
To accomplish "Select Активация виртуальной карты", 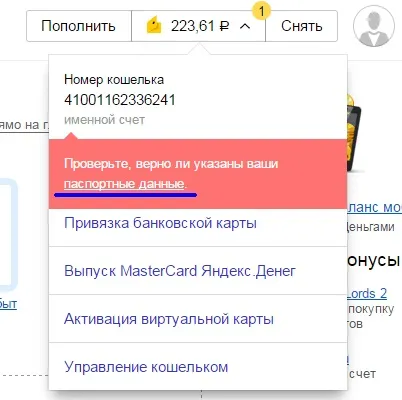I will tap(198, 319).
